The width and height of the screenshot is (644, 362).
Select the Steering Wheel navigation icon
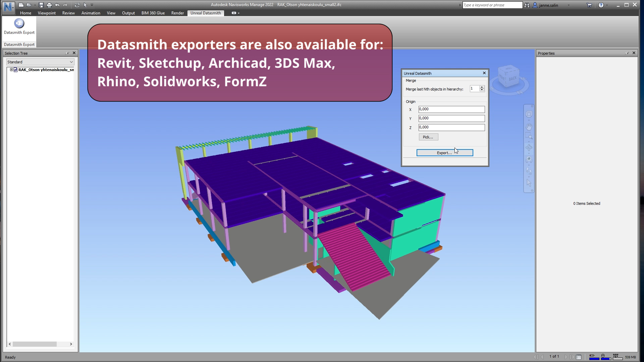[529, 114]
